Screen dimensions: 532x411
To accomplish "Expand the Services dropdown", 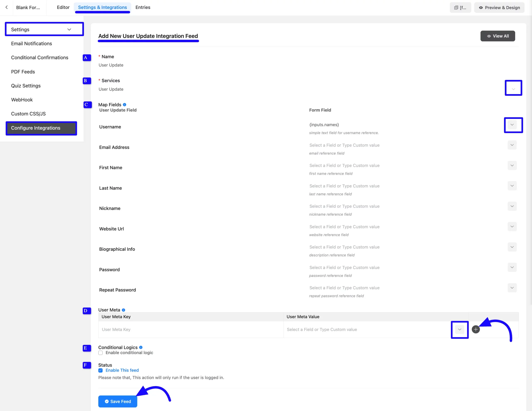I will [513, 88].
